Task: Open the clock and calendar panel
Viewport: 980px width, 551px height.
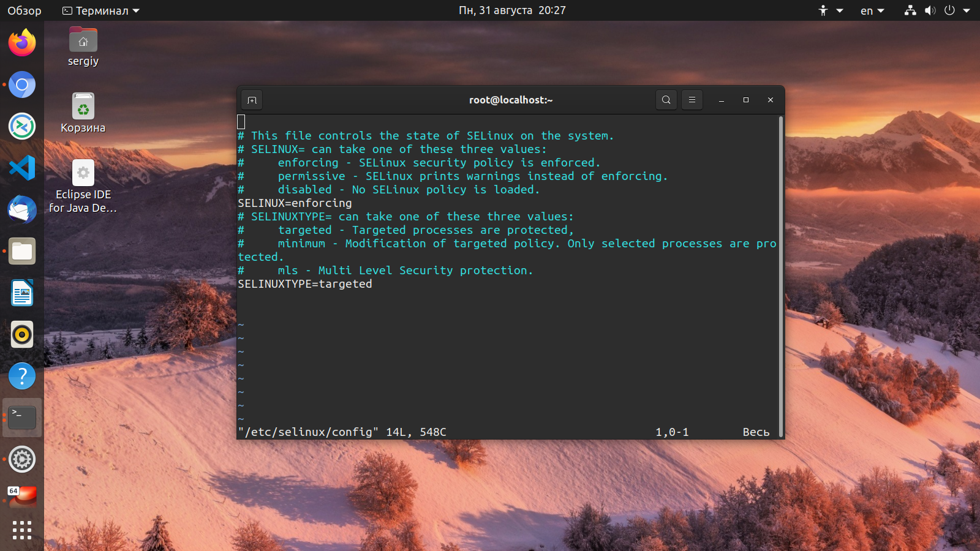Action: point(512,10)
